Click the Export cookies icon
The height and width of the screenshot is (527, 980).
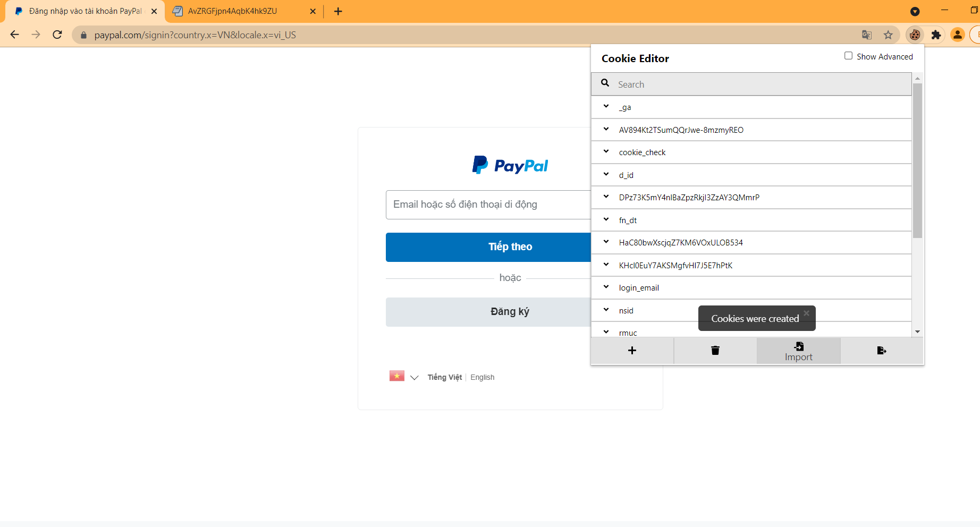click(x=882, y=351)
